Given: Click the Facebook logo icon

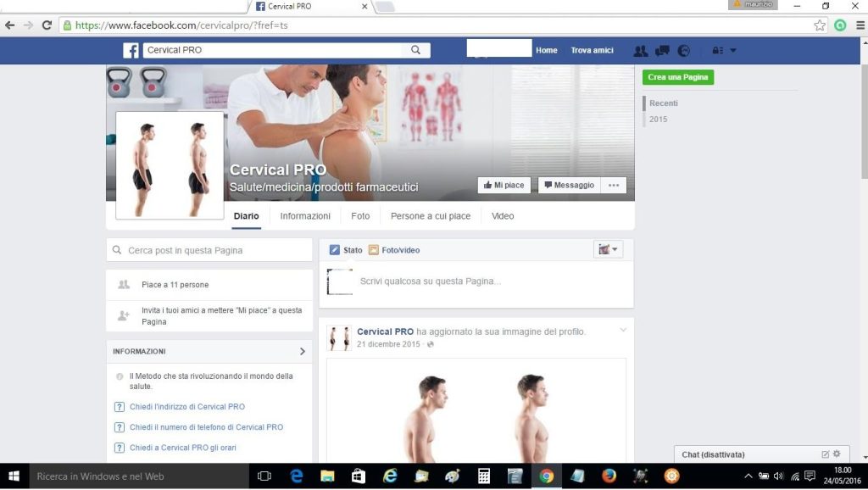Looking at the screenshot, I should (131, 50).
